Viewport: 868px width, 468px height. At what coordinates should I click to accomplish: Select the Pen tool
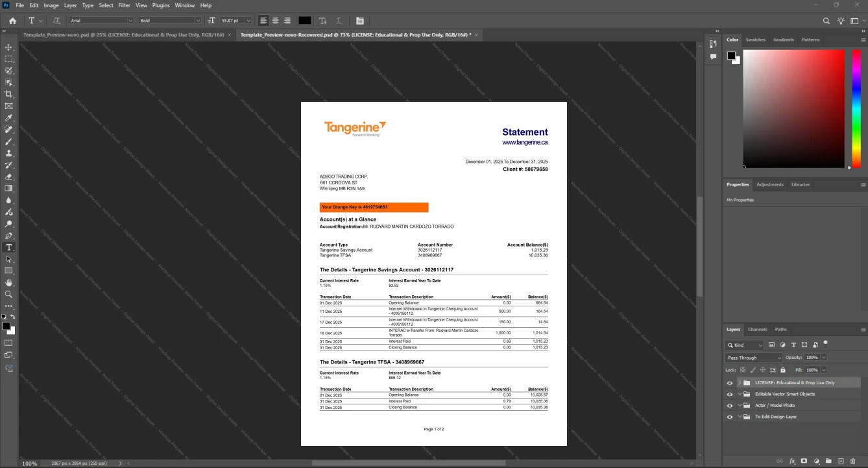coord(8,236)
